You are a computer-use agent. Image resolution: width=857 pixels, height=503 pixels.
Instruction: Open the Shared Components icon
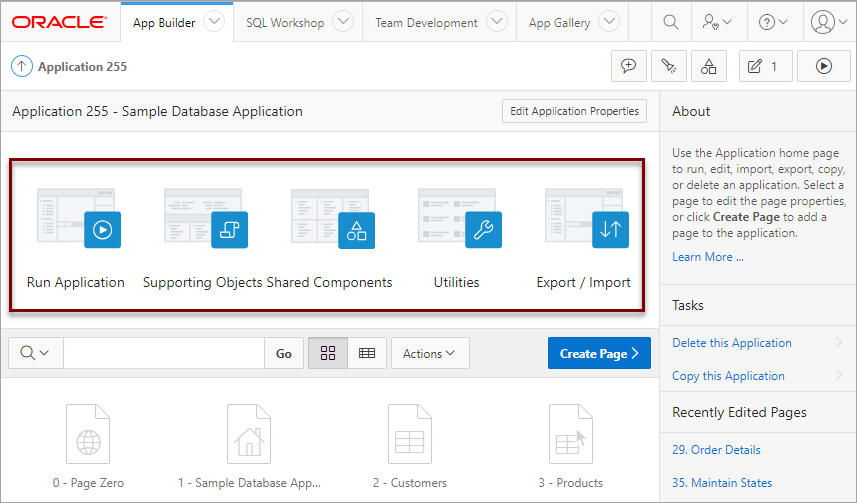[x=332, y=218]
